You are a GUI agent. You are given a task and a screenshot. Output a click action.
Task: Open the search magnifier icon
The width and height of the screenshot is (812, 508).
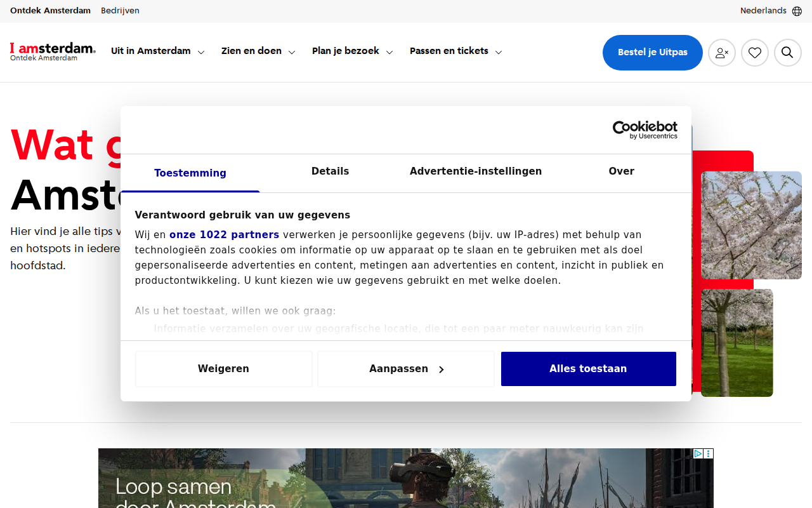(x=788, y=53)
